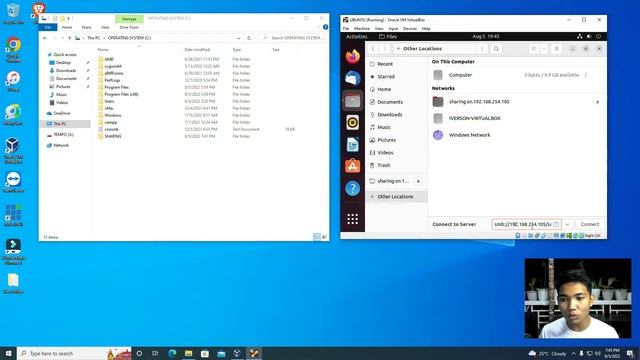
Task: Unmount the sharing network location in the list
Action: 598,102
